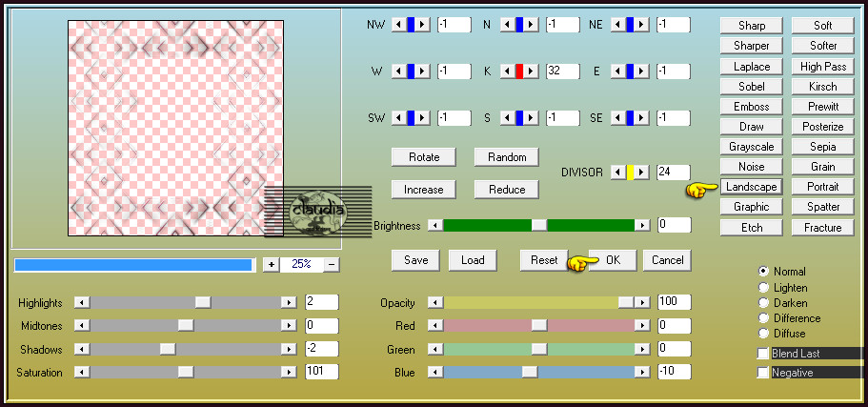Click the Opacity slider thumb
Image resolution: width=868 pixels, height=407 pixels.
click(627, 302)
